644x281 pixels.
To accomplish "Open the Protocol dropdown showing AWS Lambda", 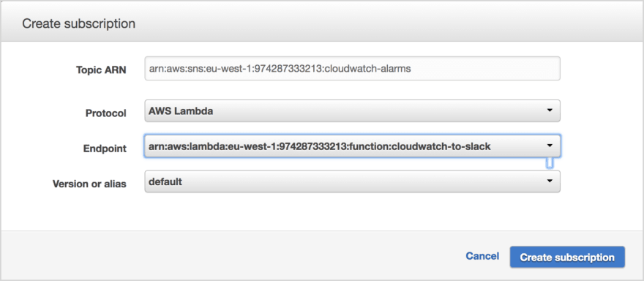I will click(352, 111).
